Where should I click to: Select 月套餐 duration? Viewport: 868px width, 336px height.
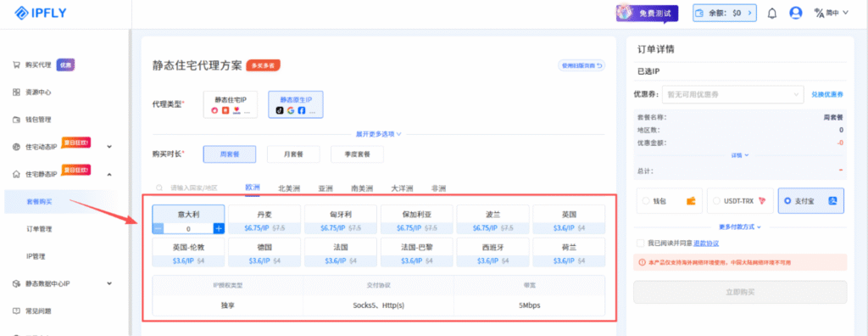point(293,154)
